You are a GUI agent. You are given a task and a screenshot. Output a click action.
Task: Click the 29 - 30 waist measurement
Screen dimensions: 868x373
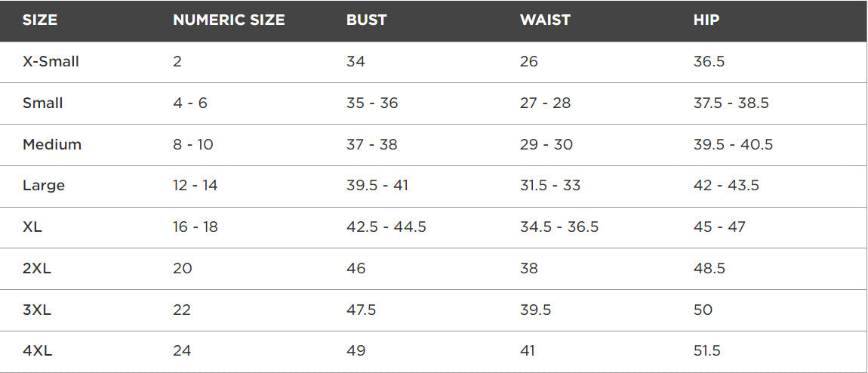546,144
